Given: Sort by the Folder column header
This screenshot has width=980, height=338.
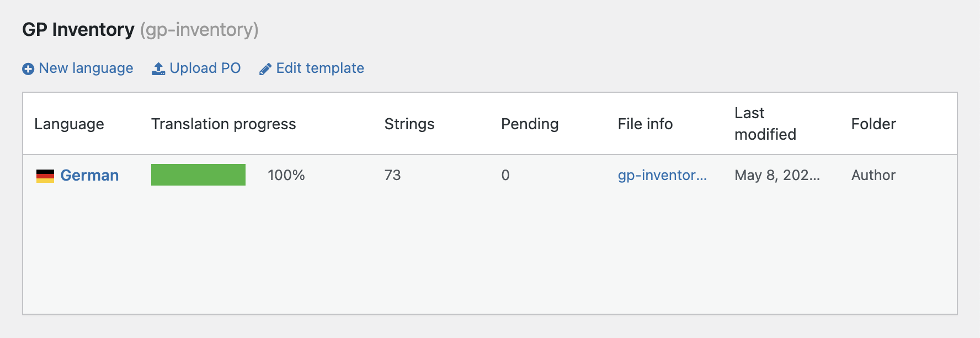Looking at the screenshot, I should (874, 124).
